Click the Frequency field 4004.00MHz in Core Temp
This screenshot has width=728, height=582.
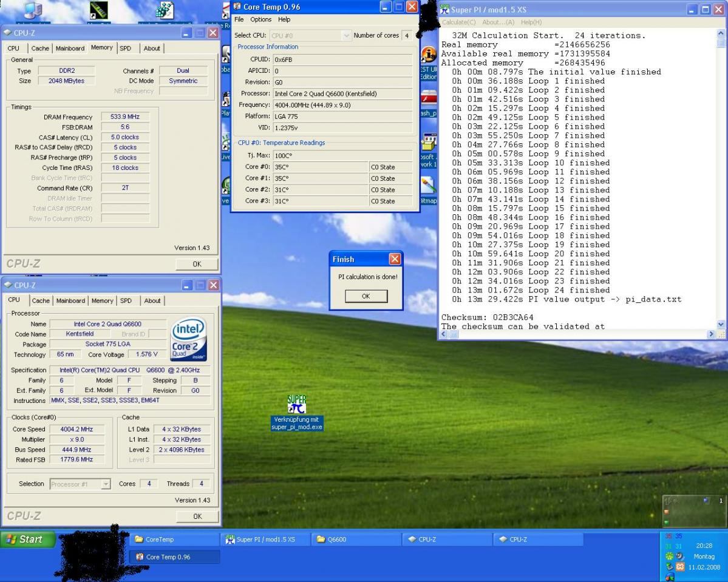point(342,105)
